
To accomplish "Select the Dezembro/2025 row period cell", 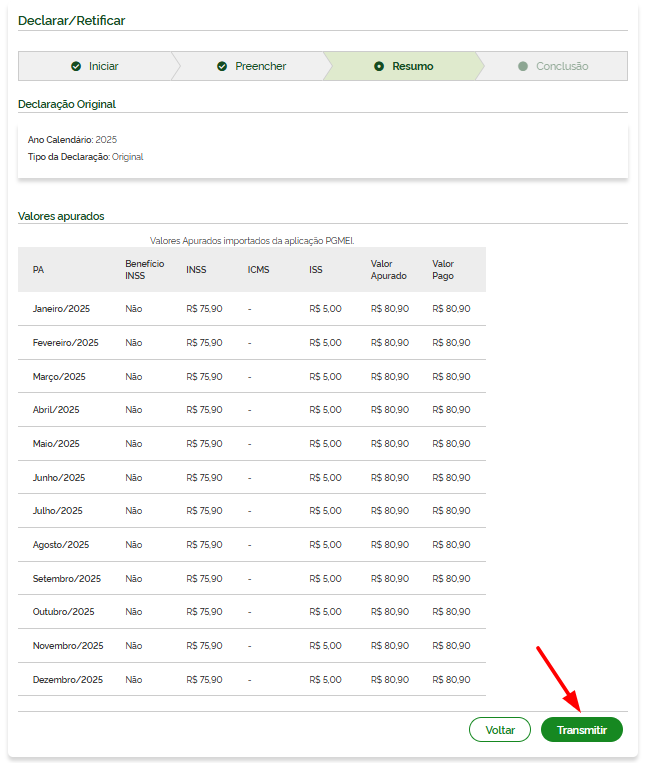I will 67,680.
